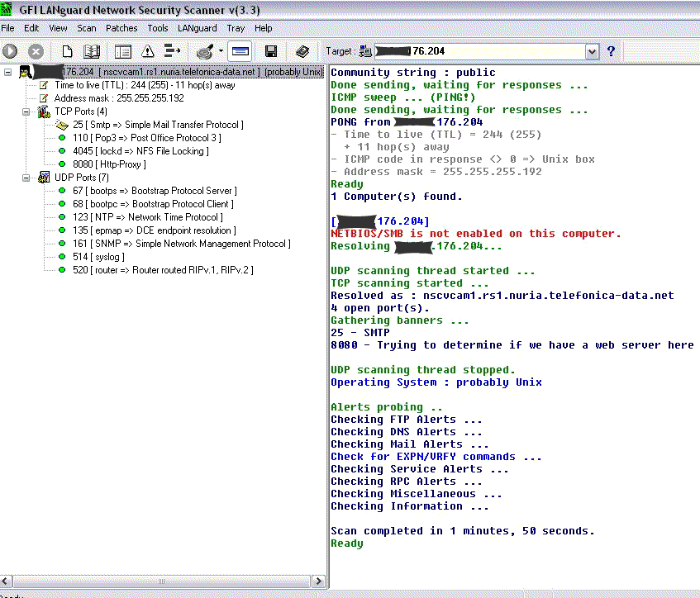This screenshot has width=700, height=598.
Task: Toggle the highlighted blue window toolbar button
Action: pyautogui.click(x=240, y=51)
